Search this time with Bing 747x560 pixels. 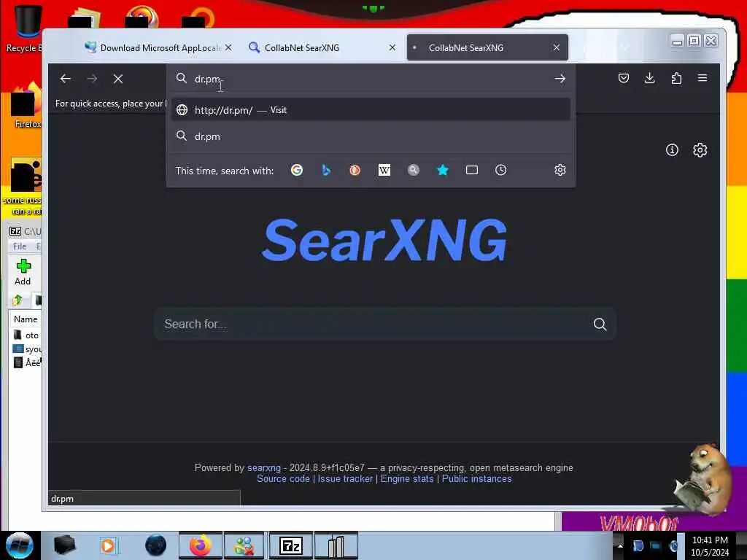point(326,170)
